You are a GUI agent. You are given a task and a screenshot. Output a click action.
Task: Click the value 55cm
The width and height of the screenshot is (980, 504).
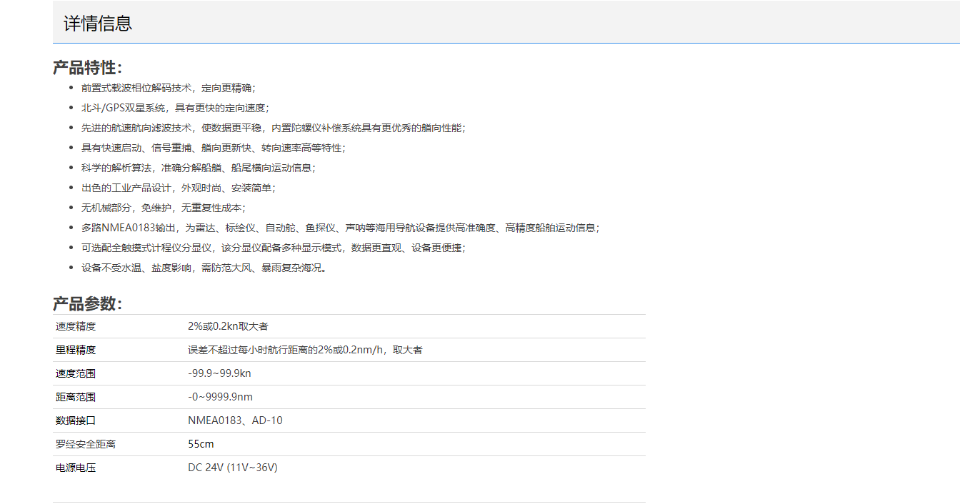201,444
